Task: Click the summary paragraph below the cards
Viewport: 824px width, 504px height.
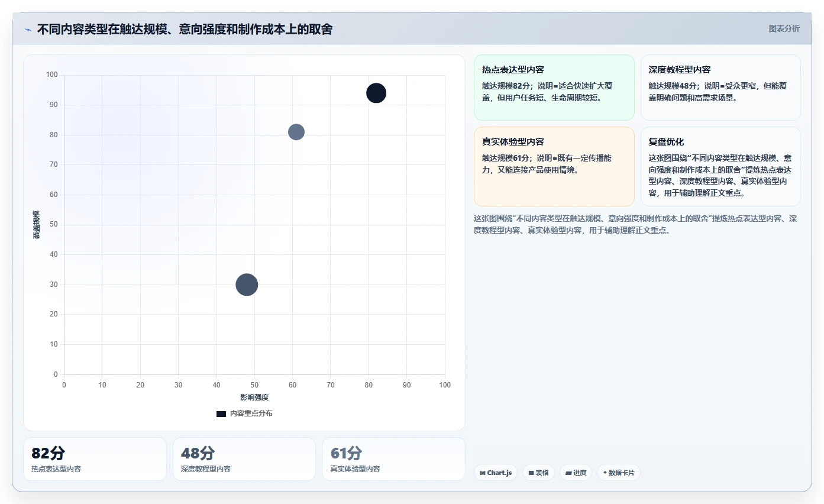Action: [635, 224]
